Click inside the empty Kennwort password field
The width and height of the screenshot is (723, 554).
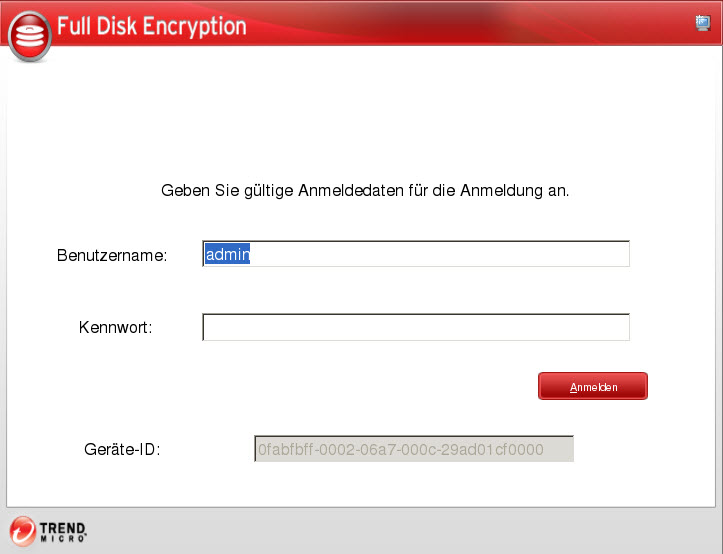(x=415, y=327)
